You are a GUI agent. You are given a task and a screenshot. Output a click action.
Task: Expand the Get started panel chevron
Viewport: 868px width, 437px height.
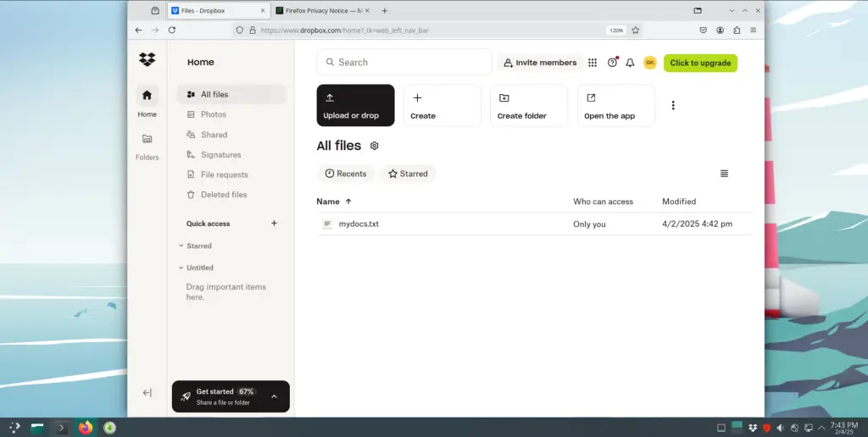(274, 396)
